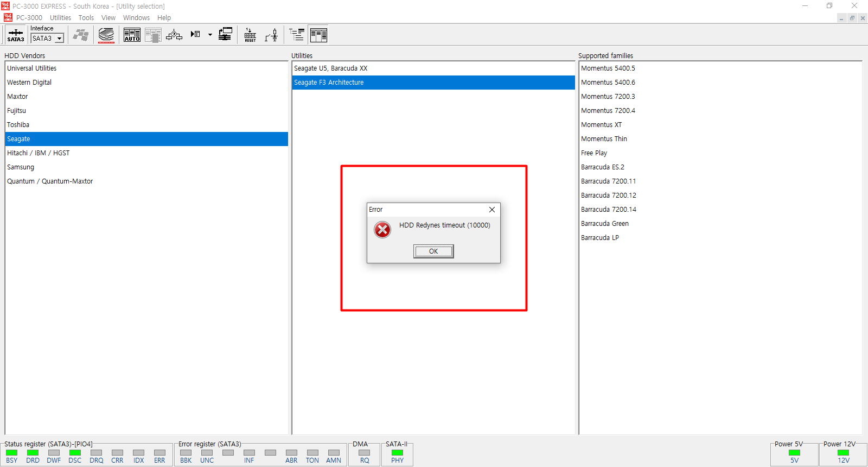The height and width of the screenshot is (467, 868).
Task: Click Barracuda 7200.14 family
Action: tap(720, 210)
